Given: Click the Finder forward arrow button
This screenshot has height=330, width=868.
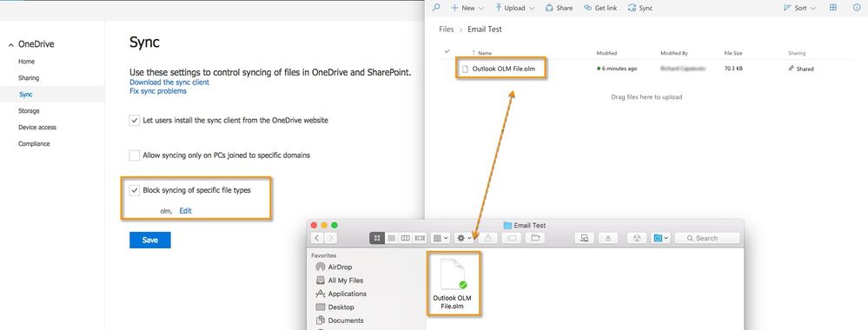Looking at the screenshot, I should (x=330, y=238).
